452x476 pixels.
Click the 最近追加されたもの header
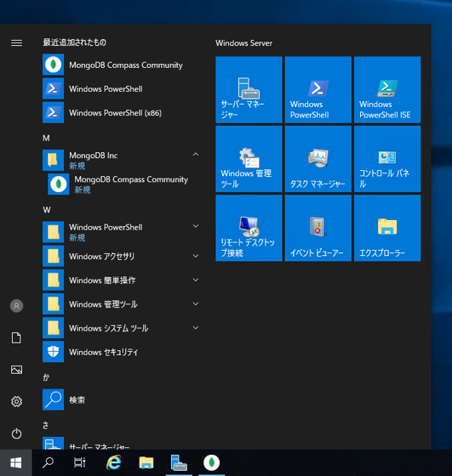click(75, 42)
